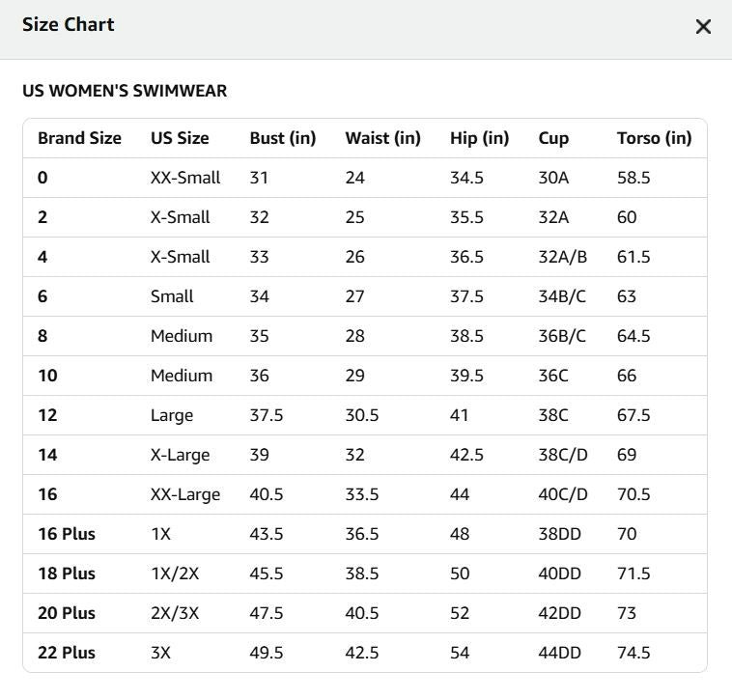Screen dimensions: 732x700
Task: Close the Size Chart dialog
Action: tap(703, 27)
